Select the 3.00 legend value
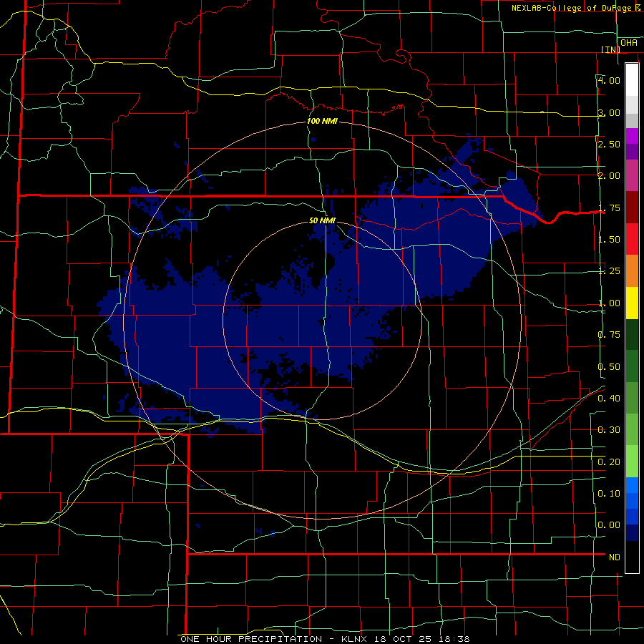 click(609, 112)
